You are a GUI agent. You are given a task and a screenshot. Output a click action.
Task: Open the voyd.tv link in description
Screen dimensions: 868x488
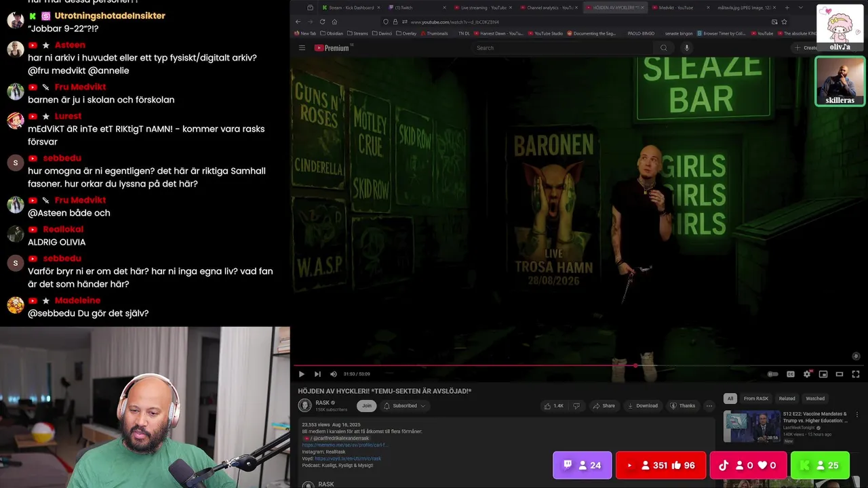(348, 458)
